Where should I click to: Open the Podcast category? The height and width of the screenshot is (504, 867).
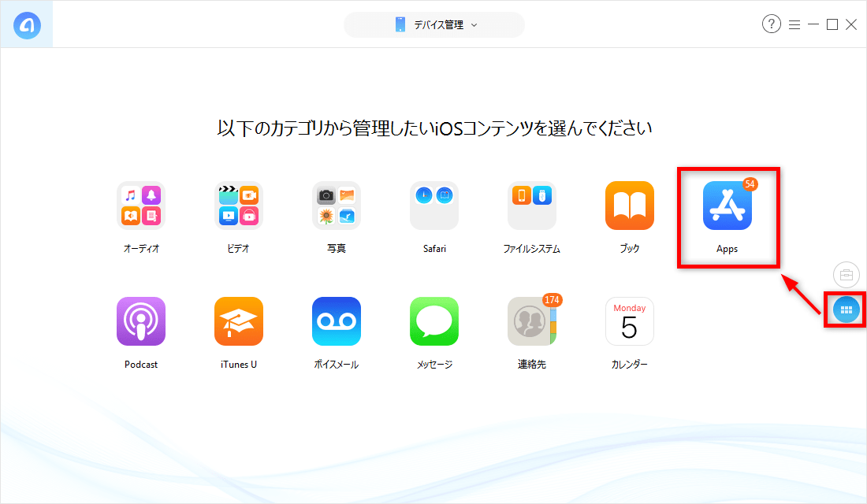tap(140, 321)
